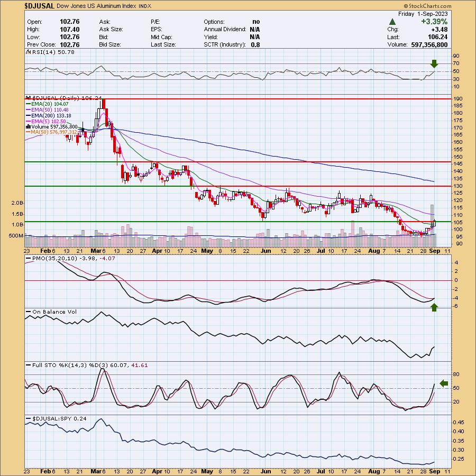Click the volume bars icon in legend
The height and width of the screenshot is (476, 476).
(x=29, y=126)
